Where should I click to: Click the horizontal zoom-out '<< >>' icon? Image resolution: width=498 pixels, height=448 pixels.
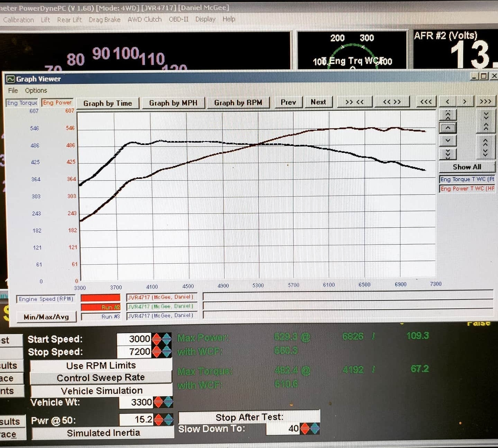click(x=391, y=102)
